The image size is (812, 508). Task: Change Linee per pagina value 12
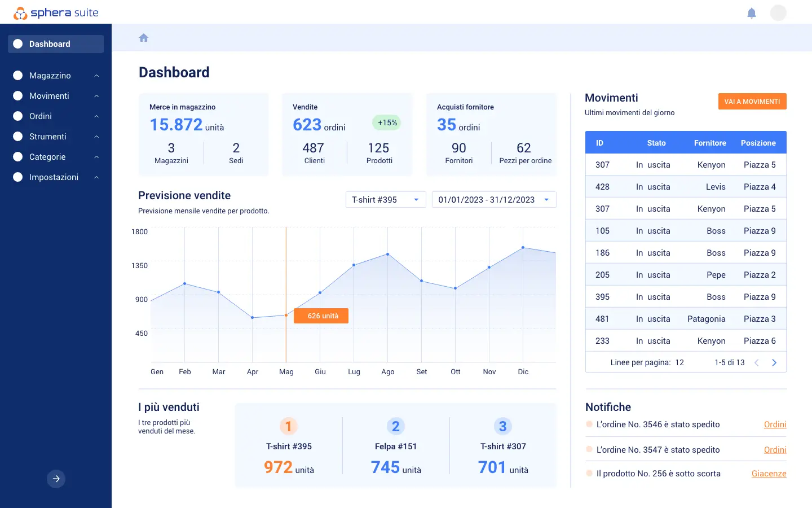click(x=679, y=363)
